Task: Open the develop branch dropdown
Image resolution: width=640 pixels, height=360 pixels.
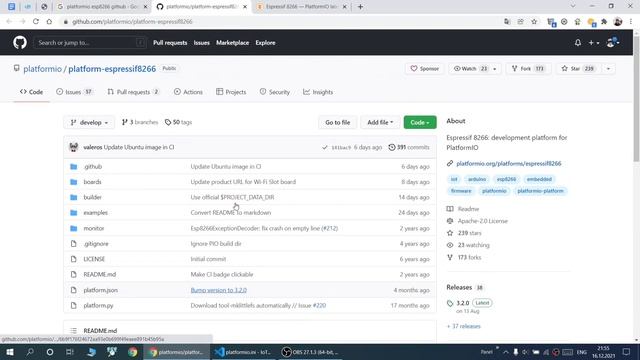Action: tap(89, 122)
